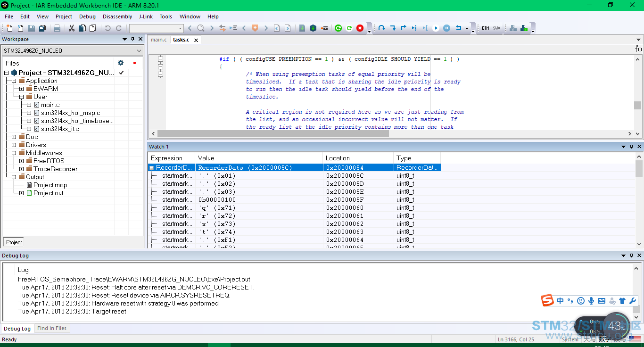Run program with the Go play icon
The width and height of the screenshot is (644, 347).
click(x=436, y=28)
